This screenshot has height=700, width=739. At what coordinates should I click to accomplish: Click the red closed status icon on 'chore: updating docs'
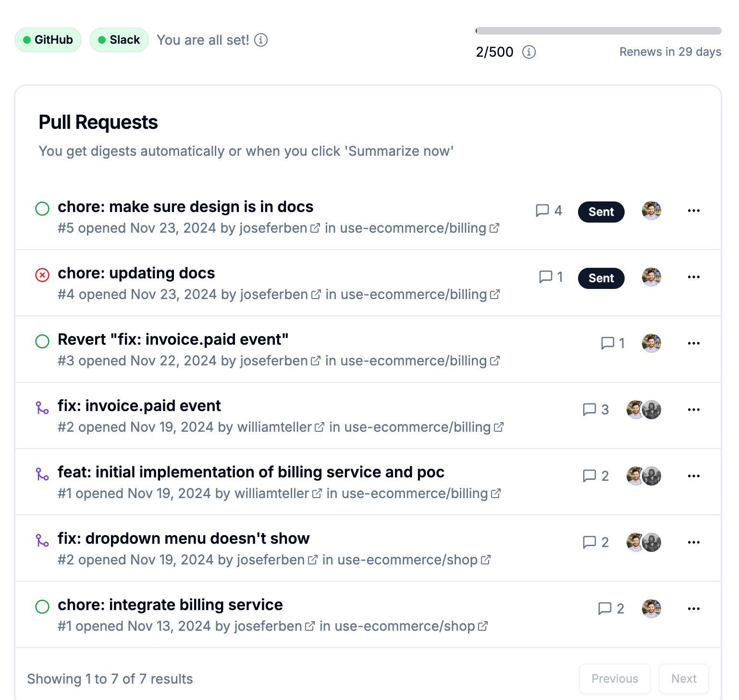(42, 275)
